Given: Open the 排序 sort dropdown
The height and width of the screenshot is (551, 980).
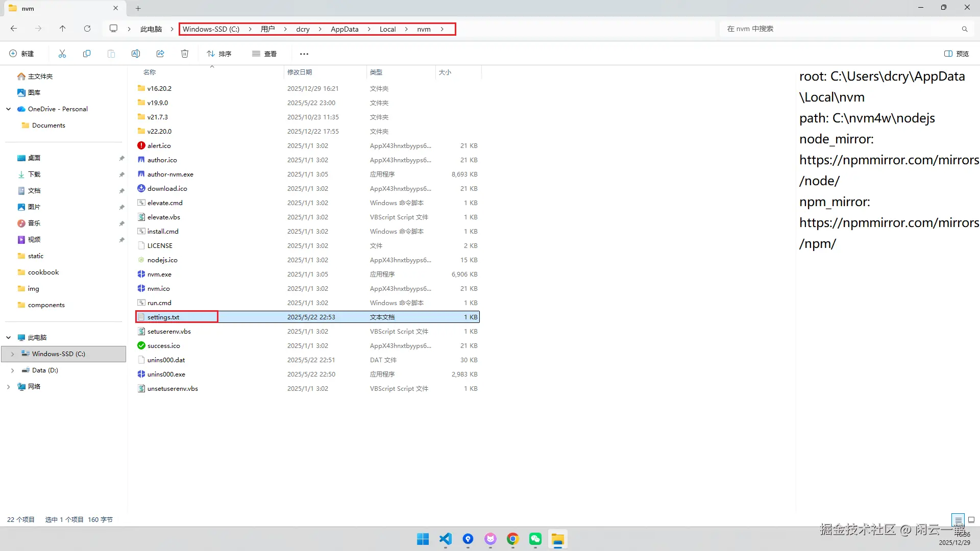Looking at the screenshot, I should (x=219, y=54).
